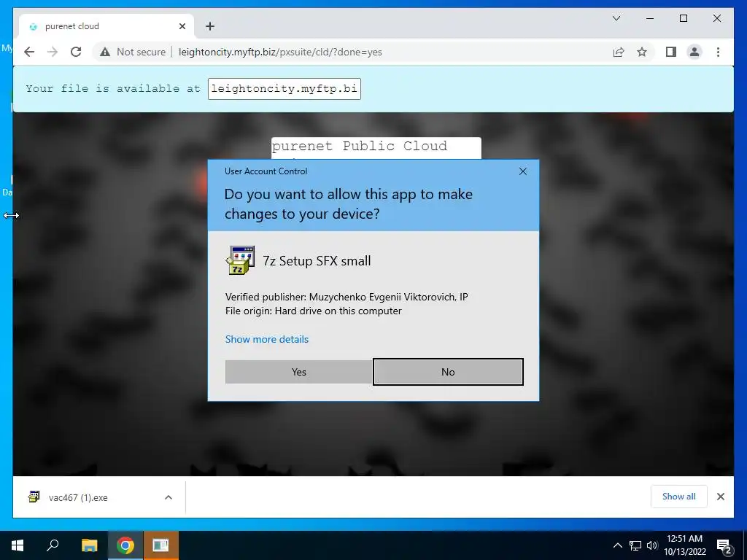The width and height of the screenshot is (747, 560).
Task: Go forward in Chrome browser
Action: (x=53, y=52)
